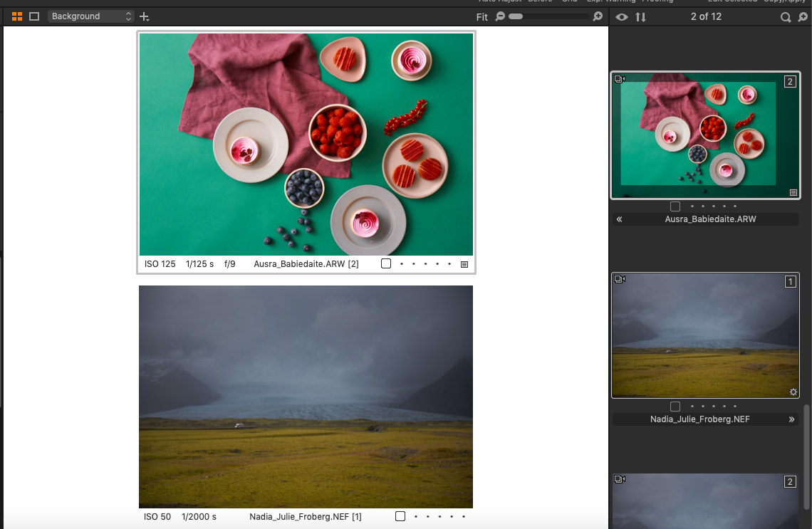Click the Ausra_Babiedaite.ARW filename in the browser
The image size is (812, 529).
click(711, 219)
